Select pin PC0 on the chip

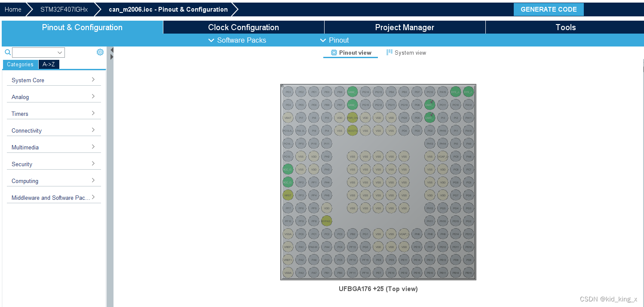click(301, 234)
